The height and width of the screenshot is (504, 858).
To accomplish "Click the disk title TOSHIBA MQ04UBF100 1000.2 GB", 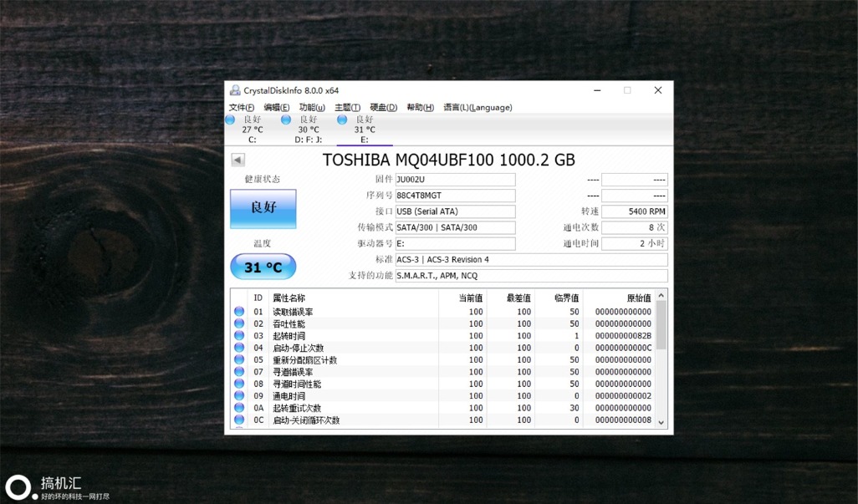I will click(449, 160).
